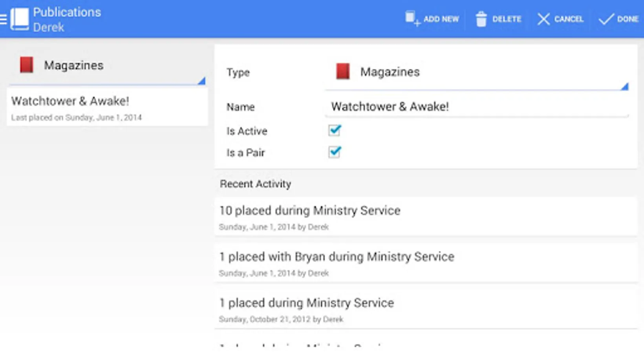This screenshot has height=353, width=644.
Task: Open the October 21, 2012 placement activity
Action: [426, 309]
